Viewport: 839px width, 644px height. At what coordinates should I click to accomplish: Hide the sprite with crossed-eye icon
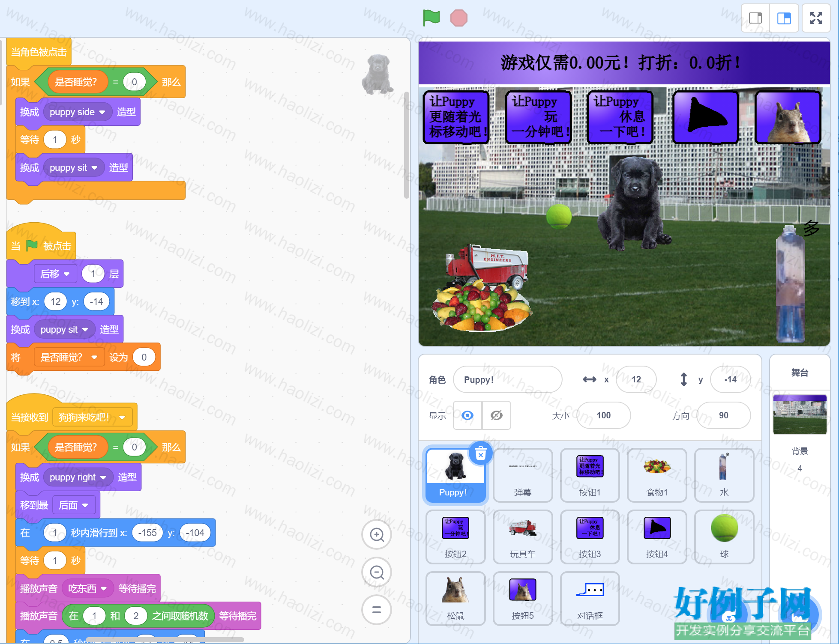[496, 415]
